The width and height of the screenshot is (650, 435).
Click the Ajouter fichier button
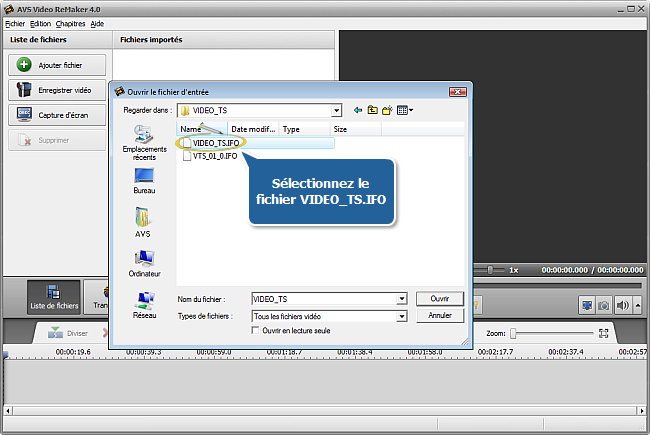pyautogui.click(x=57, y=65)
